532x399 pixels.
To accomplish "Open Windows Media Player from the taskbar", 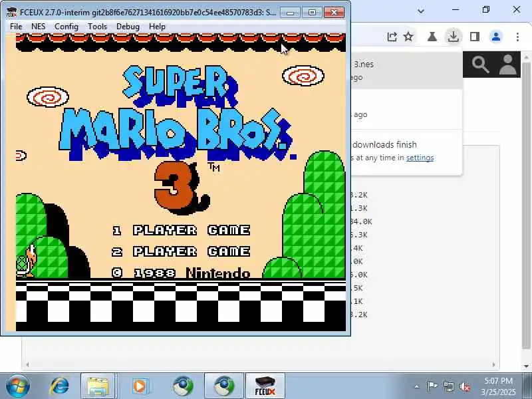I will click(140, 386).
